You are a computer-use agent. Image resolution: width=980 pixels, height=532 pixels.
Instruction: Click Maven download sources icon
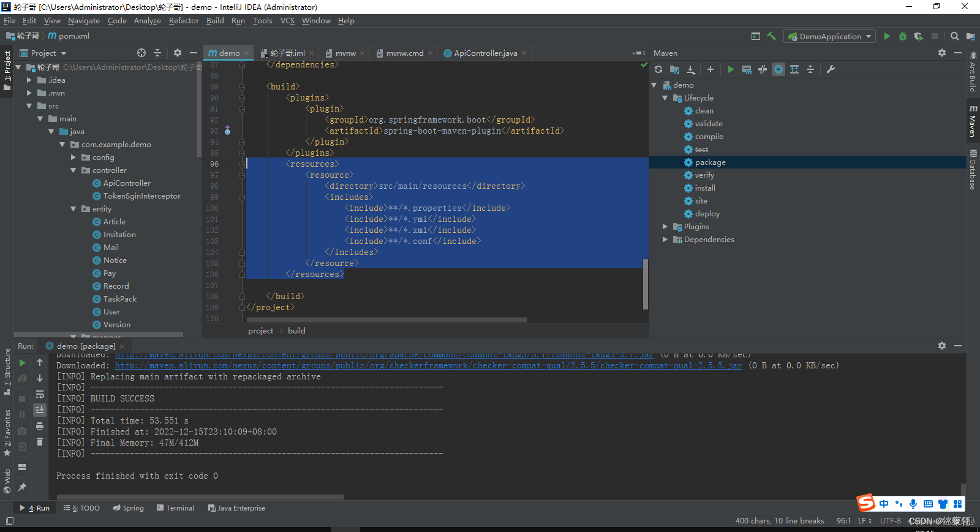click(691, 69)
